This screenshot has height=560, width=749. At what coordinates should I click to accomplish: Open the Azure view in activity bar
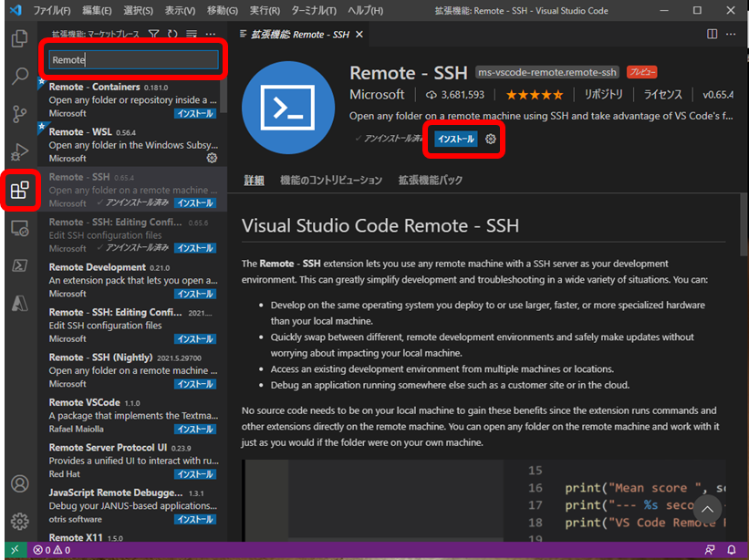19,303
